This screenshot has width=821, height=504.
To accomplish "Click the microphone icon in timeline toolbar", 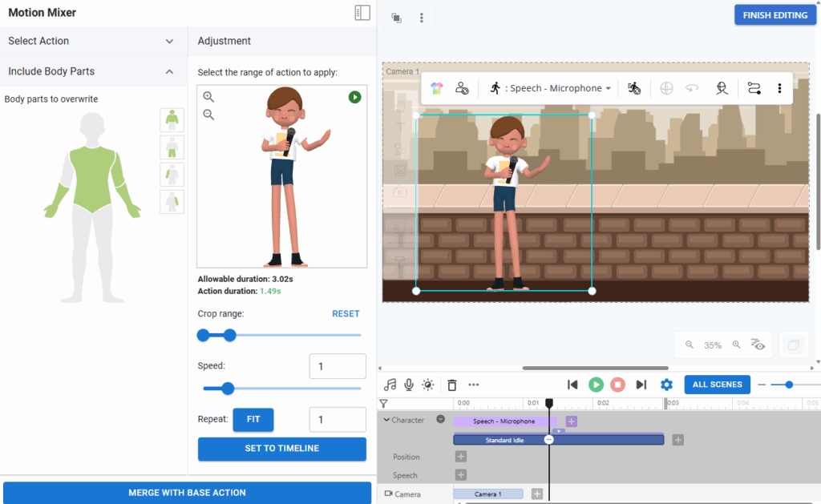I will click(x=409, y=385).
